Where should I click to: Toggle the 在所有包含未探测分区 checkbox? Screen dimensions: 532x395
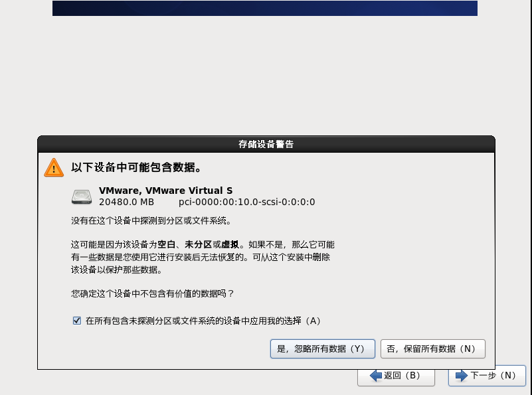(77, 321)
